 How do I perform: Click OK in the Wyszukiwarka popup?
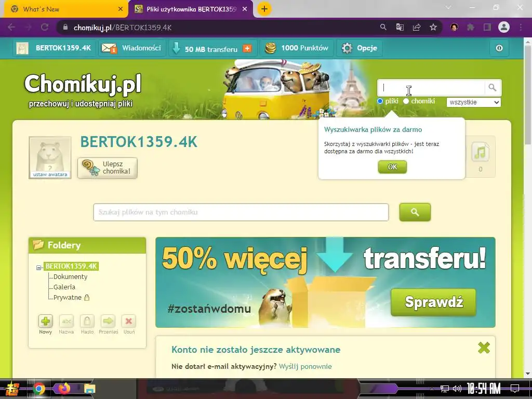[392, 167]
